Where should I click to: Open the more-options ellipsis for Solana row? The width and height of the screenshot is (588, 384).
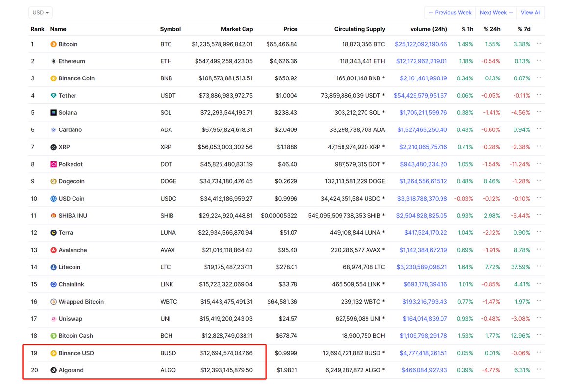[539, 112]
